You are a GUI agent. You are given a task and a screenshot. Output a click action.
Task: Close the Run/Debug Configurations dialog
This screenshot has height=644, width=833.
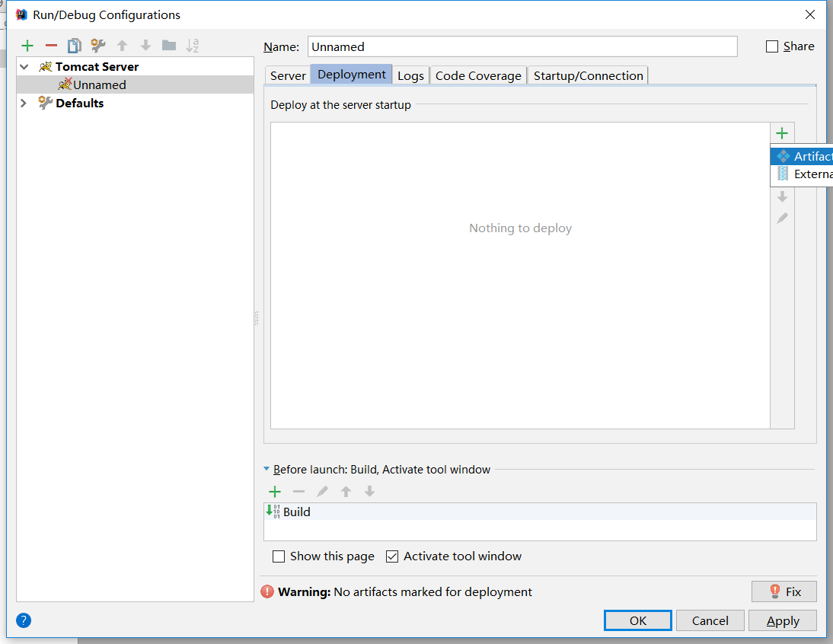pos(809,15)
